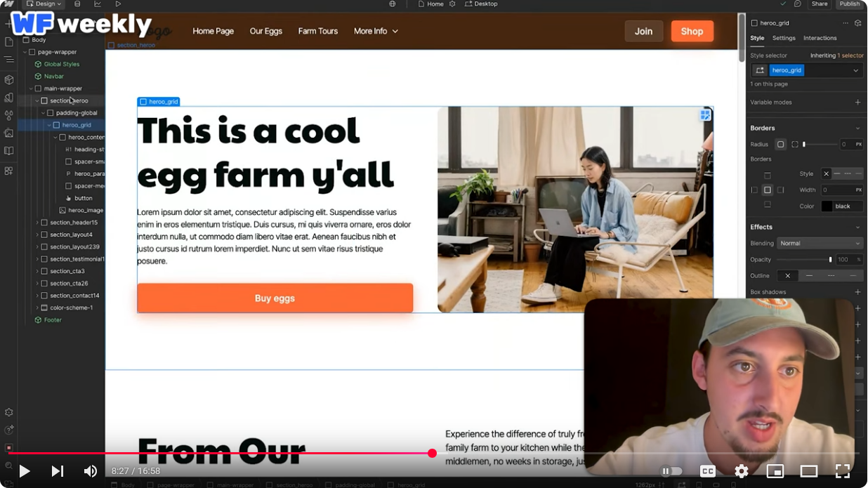Switch to the Interactions tab

click(820, 38)
